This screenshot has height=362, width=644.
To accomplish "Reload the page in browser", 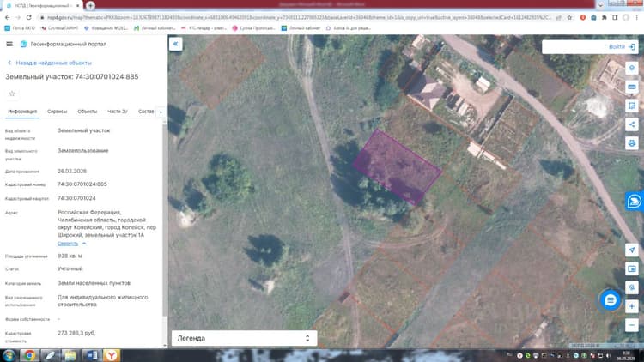I will click(x=28, y=17).
